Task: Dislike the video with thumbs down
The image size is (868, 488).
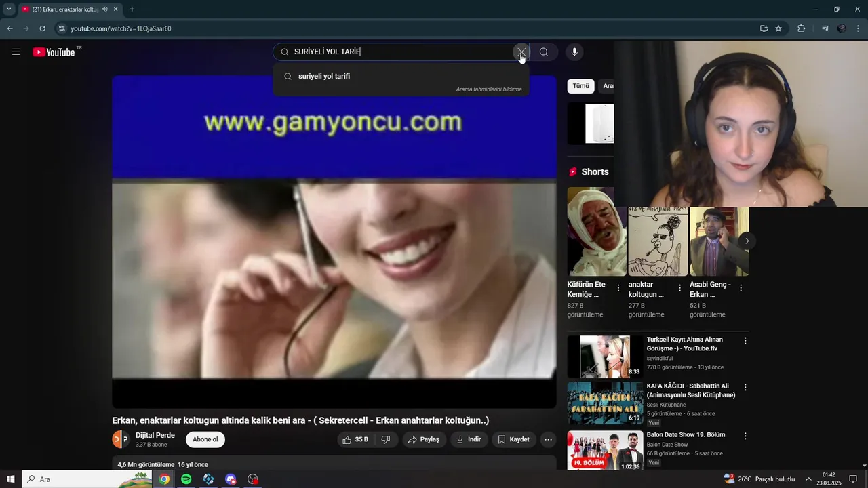Action: [386, 440]
